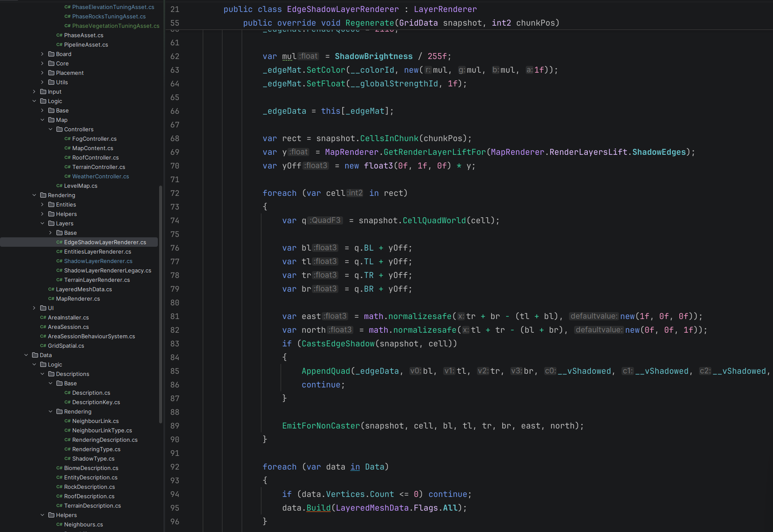The image size is (773, 532).
Task: Expand the Entities folder chevron
Action: pyautogui.click(x=42, y=205)
